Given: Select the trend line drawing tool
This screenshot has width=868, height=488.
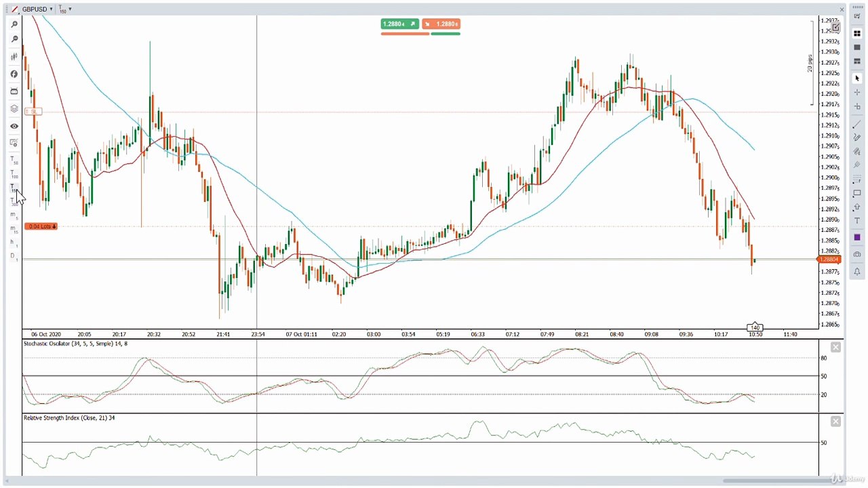Looking at the screenshot, I should click(x=857, y=124).
